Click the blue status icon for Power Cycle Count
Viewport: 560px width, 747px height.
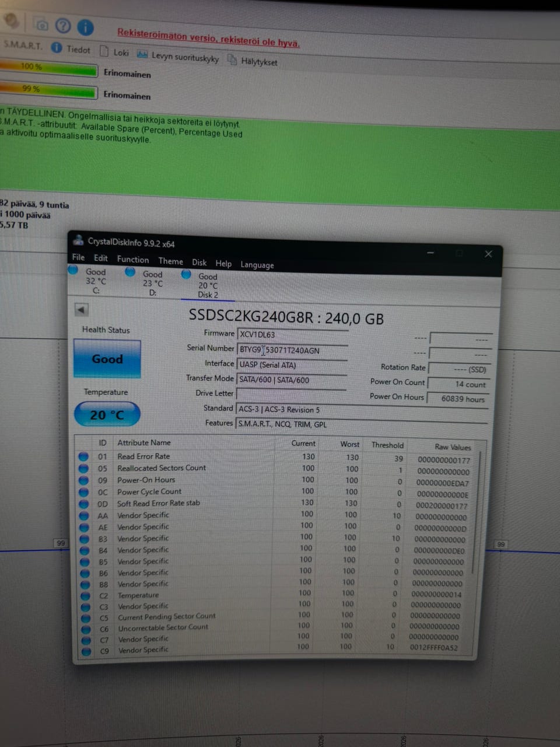coord(83,492)
